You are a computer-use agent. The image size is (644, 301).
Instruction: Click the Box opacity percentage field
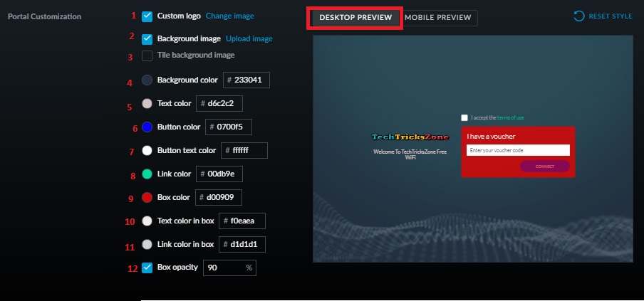pos(224,268)
